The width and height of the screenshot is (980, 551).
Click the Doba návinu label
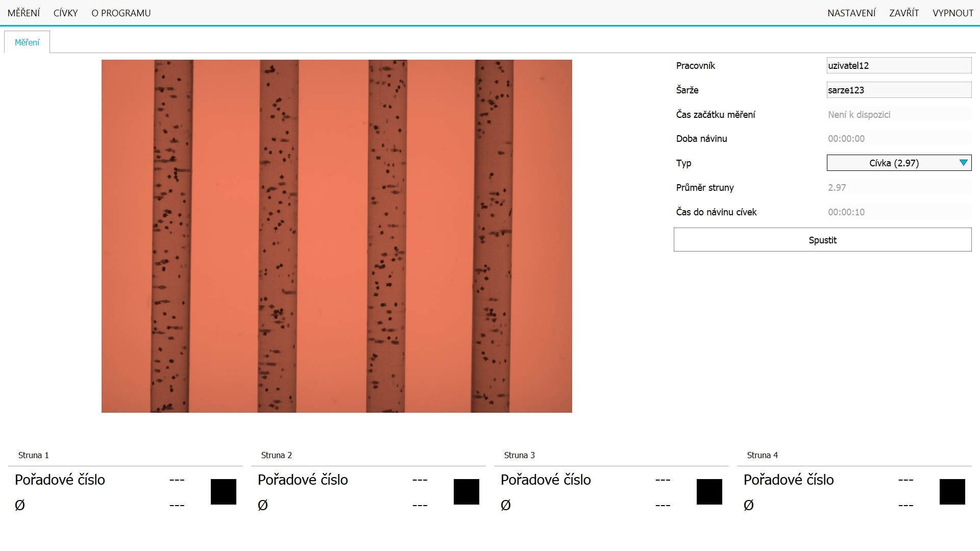point(702,139)
